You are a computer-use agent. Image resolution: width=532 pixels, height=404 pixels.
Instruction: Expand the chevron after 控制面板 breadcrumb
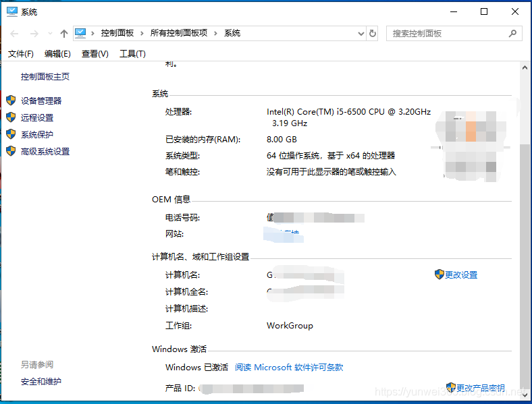coord(142,33)
